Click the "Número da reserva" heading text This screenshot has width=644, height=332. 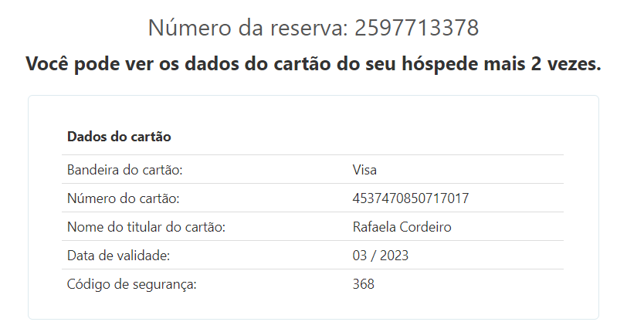(247, 28)
